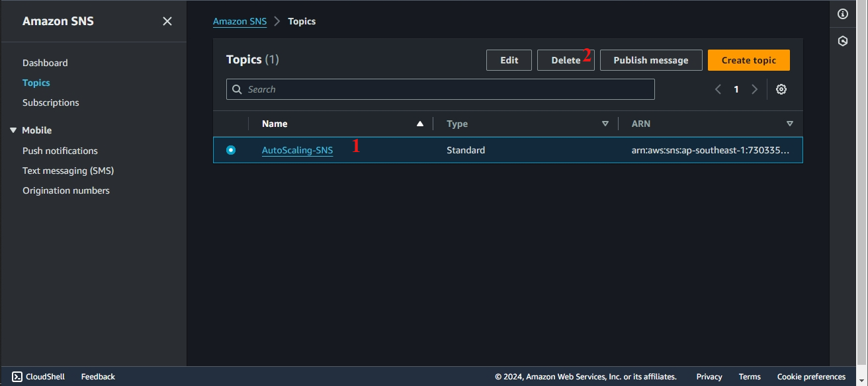Sort by ARN column arrow

tap(789, 124)
